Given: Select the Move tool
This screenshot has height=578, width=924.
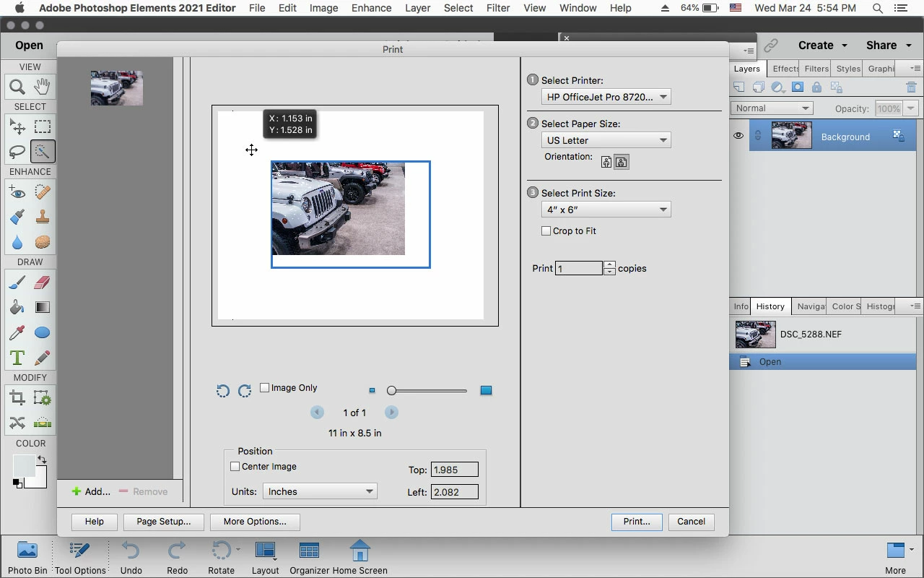Looking at the screenshot, I should coord(17,127).
